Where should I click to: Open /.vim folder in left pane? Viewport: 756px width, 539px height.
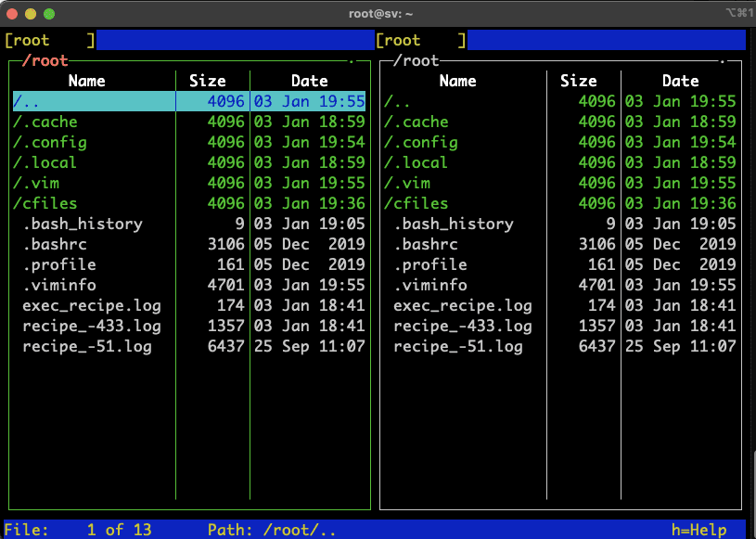pyautogui.click(x=189, y=183)
